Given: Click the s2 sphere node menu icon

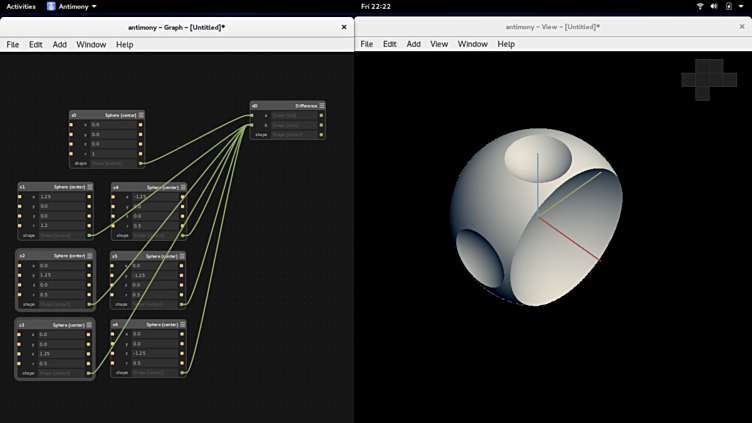Looking at the screenshot, I should [90, 256].
